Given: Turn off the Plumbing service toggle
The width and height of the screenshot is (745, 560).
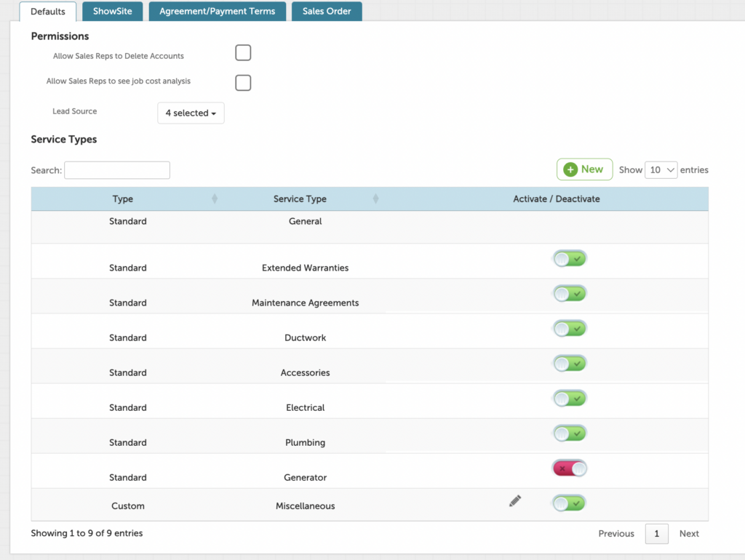Looking at the screenshot, I should pyautogui.click(x=570, y=433).
